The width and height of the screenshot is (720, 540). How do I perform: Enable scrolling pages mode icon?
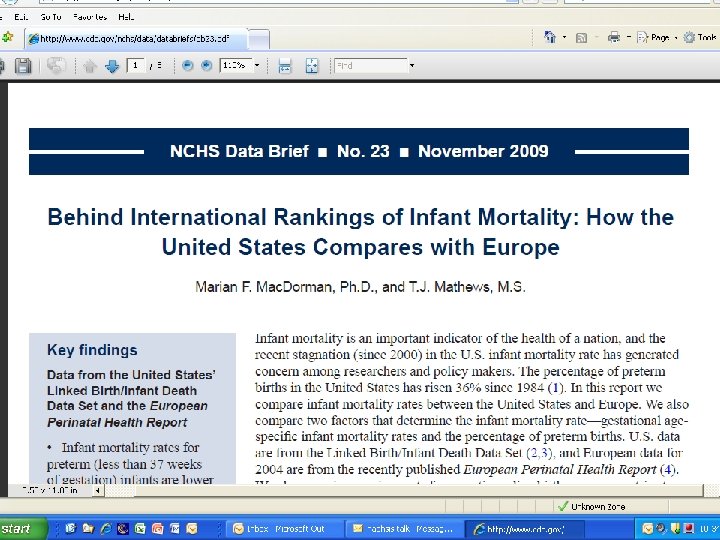[x=285, y=66]
